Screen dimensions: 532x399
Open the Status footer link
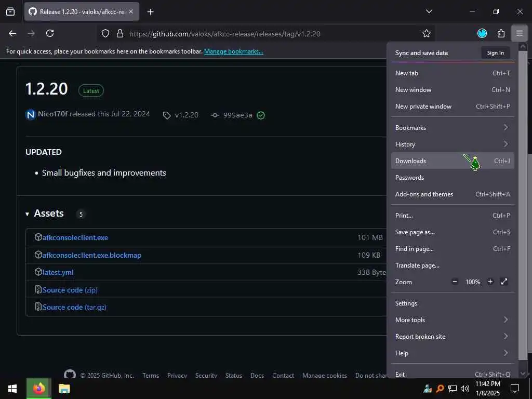234,375
